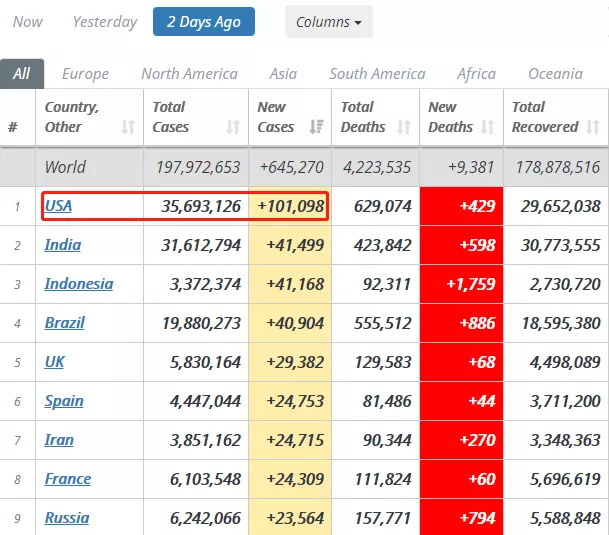
Task: Sort by Total Recovered column arrows
Action: (593, 127)
